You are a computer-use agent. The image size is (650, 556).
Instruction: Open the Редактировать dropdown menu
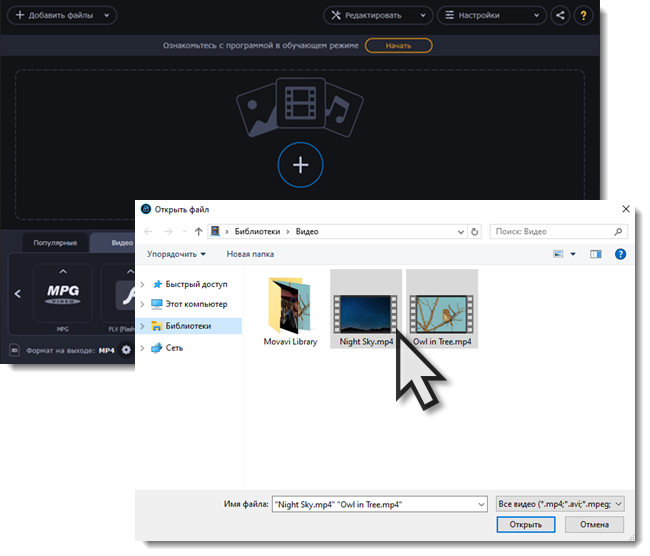[x=378, y=16]
